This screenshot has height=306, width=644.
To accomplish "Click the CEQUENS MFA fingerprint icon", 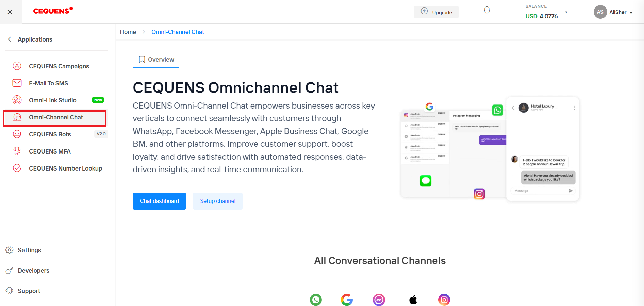I will pos(17,151).
